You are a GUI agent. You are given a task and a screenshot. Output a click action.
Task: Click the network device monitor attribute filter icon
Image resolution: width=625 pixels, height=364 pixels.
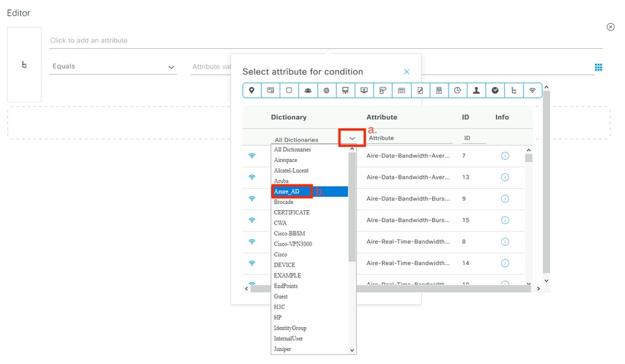345,90
